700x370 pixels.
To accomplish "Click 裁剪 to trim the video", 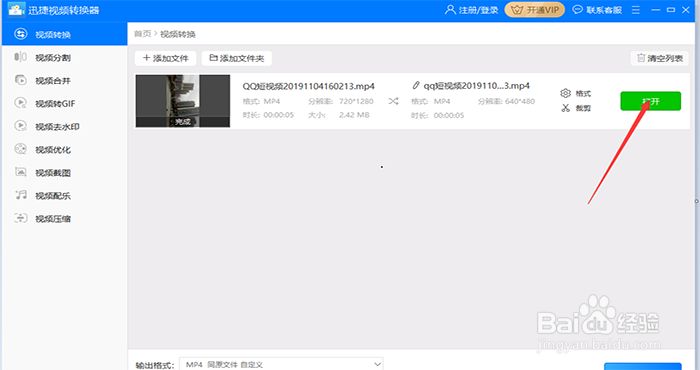I will tap(583, 108).
